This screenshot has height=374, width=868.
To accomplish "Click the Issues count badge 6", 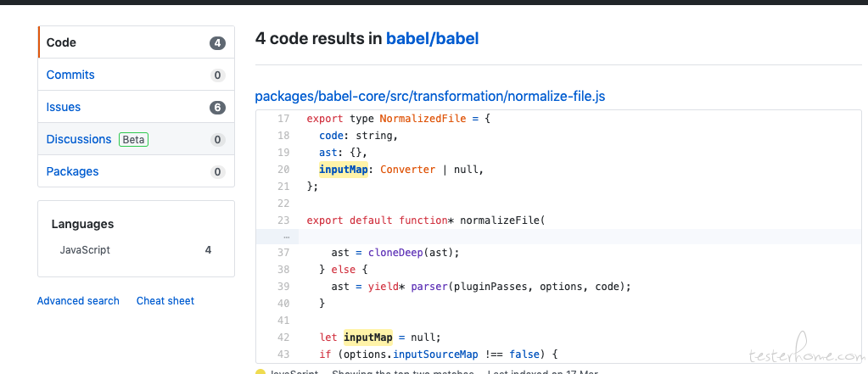I will [217, 108].
